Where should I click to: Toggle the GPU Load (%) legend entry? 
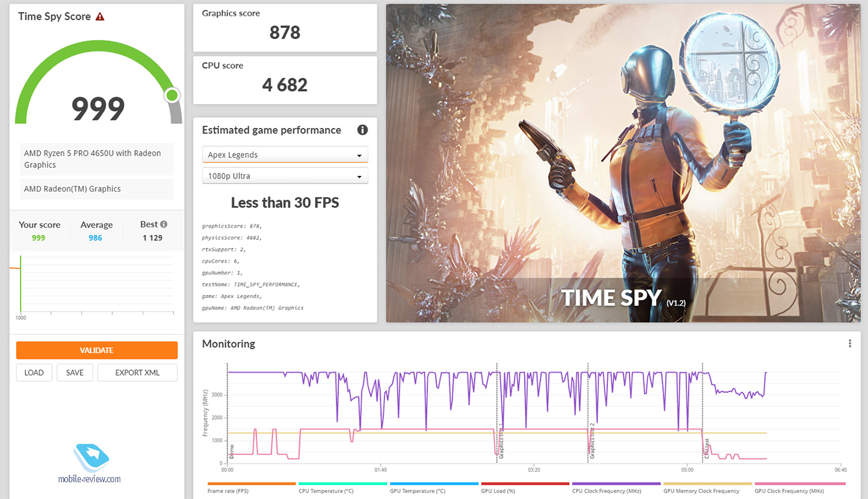tap(525, 488)
